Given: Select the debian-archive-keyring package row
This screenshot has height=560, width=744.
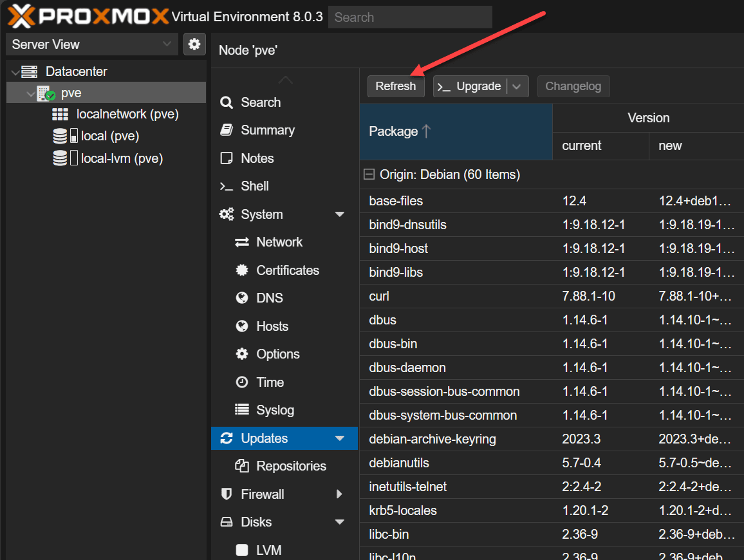Looking at the screenshot, I should point(552,439).
